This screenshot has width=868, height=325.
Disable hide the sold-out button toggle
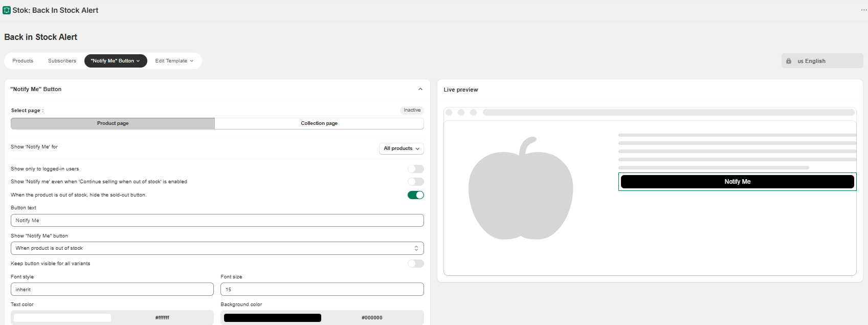click(x=416, y=195)
